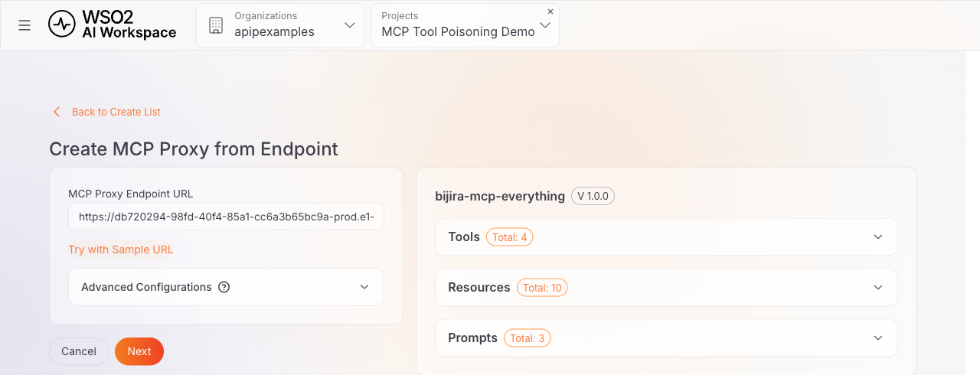Click Try with Sample URL link

point(121,249)
